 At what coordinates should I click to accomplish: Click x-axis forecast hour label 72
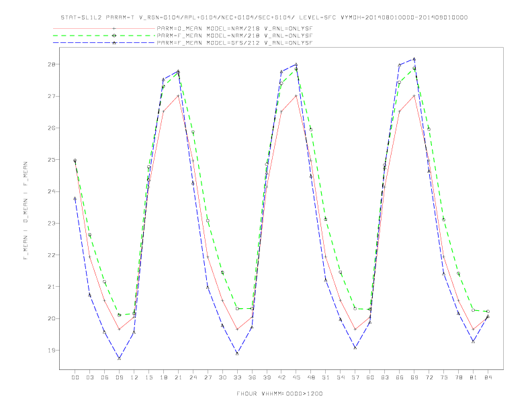point(429,377)
